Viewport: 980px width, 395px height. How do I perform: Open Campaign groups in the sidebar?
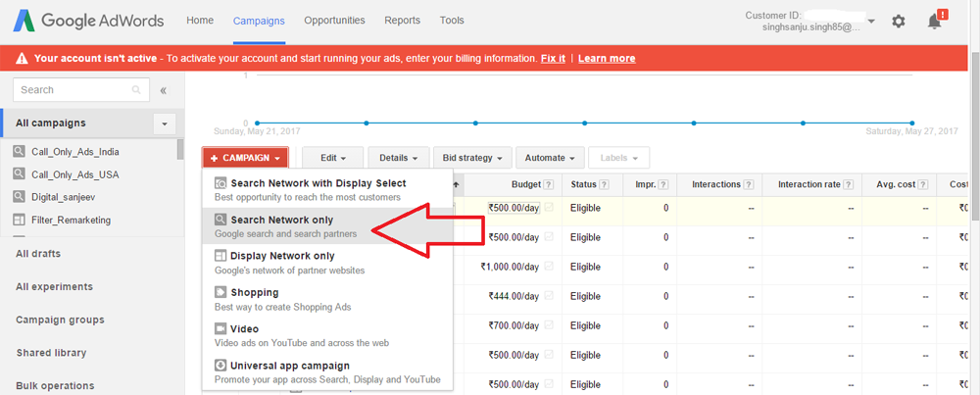click(60, 320)
